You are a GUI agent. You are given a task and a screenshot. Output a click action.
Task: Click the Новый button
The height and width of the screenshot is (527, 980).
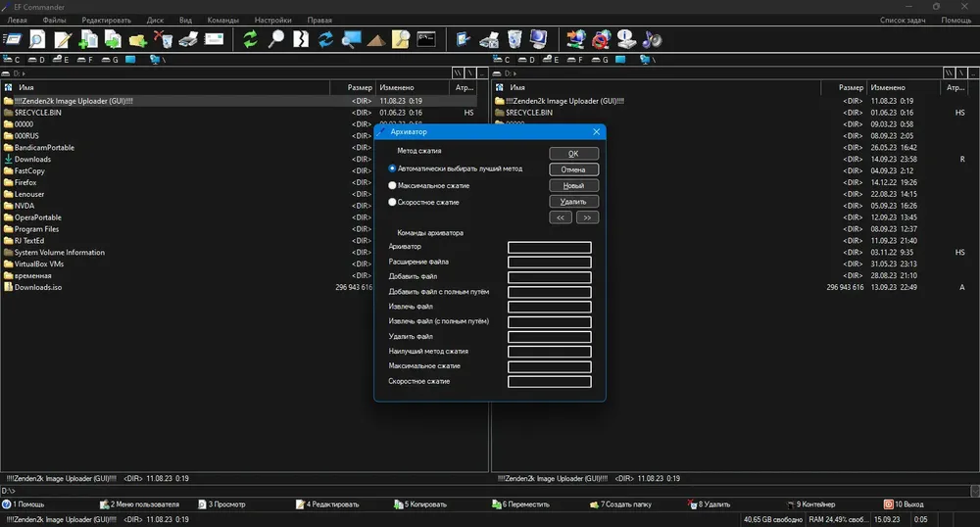tap(573, 185)
